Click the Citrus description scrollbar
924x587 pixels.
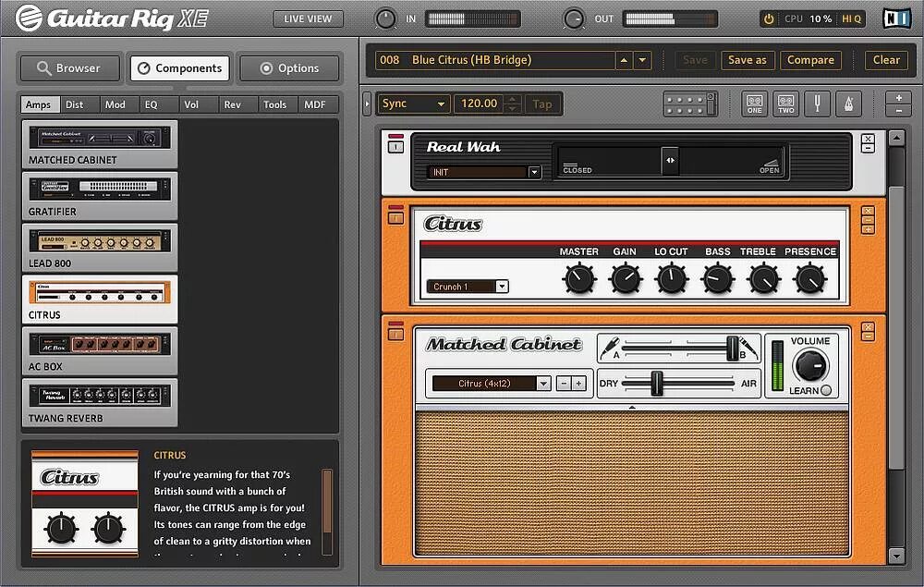(x=327, y=511)
